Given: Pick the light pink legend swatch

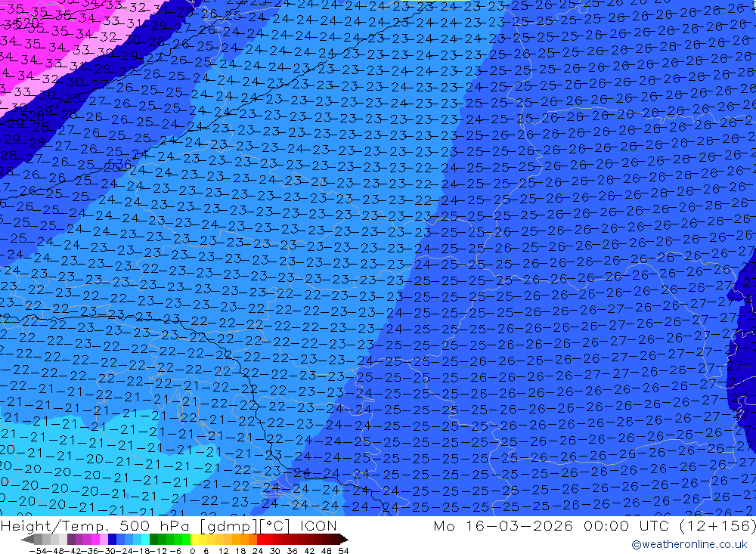Looking at the screenshot, I should click(104, 540).
